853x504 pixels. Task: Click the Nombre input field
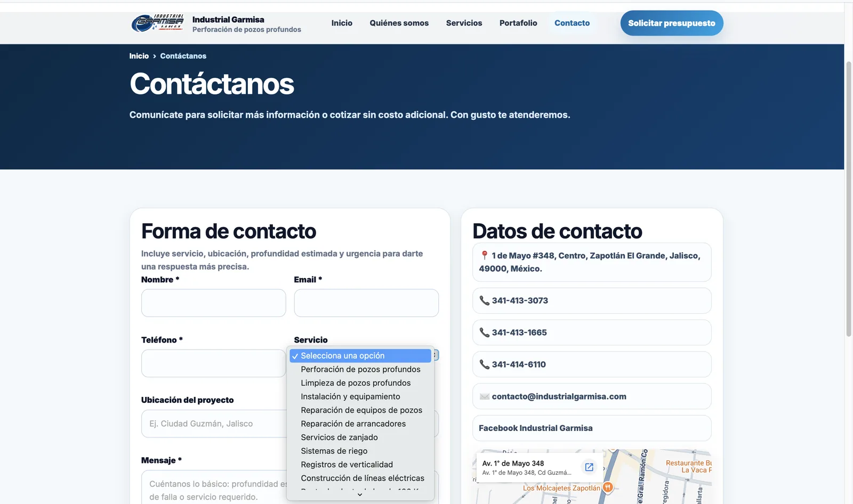(214, 303)
